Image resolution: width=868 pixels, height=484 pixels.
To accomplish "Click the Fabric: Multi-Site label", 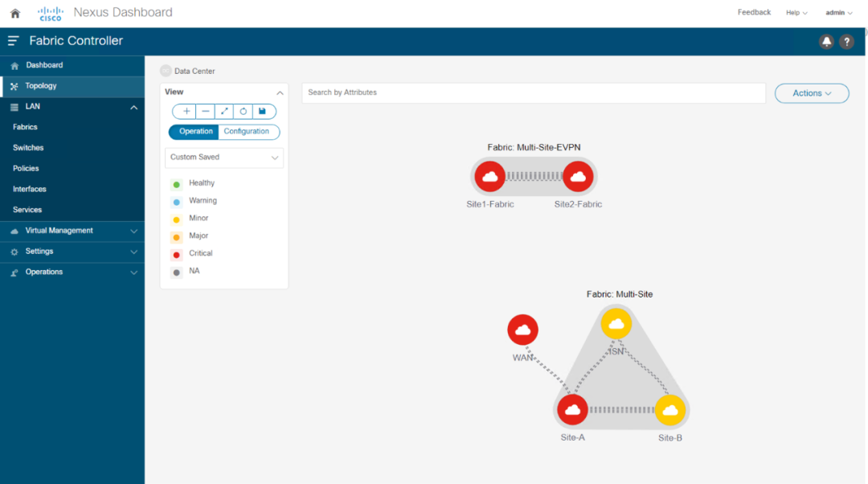I will [620, 294].
